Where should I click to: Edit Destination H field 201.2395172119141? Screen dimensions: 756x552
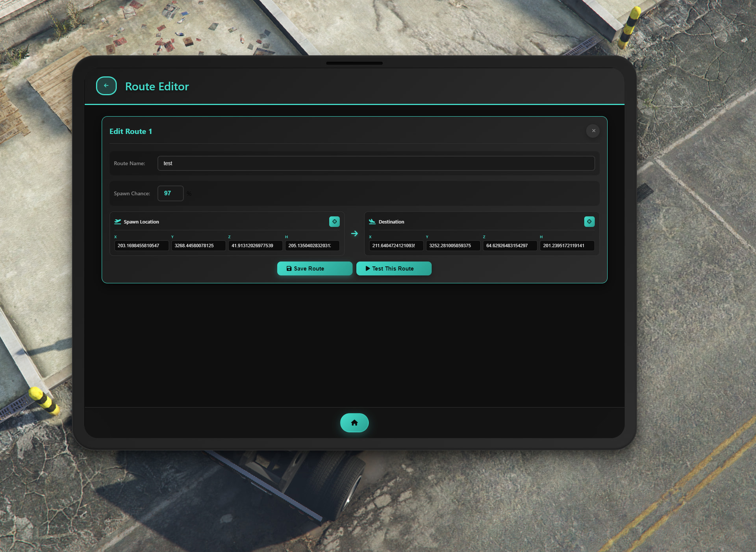(x=567, y=246)
